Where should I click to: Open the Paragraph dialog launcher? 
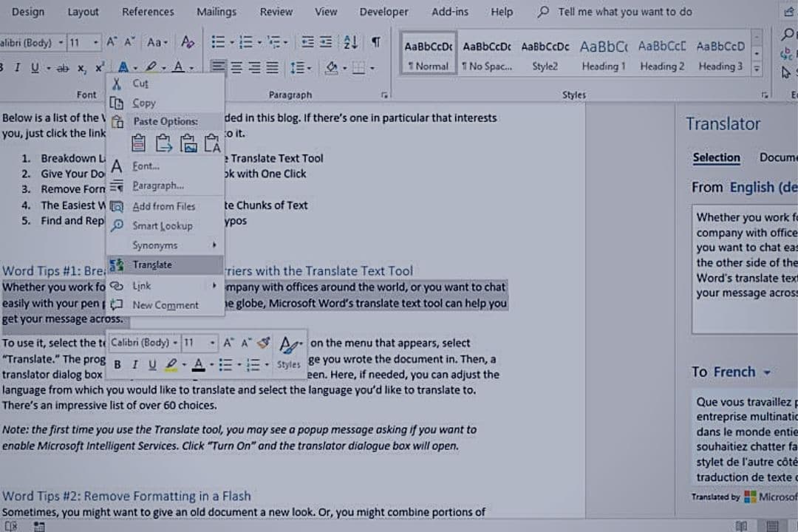384,95
